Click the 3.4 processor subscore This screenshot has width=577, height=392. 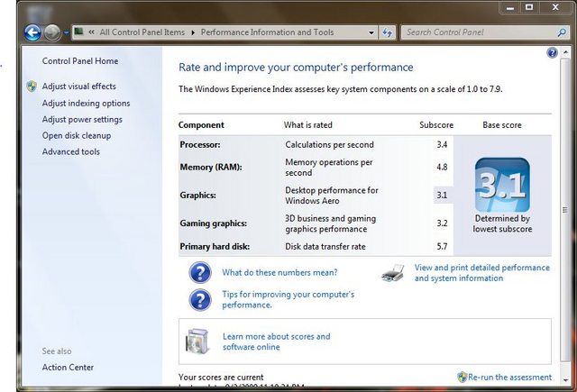point(442,145)
